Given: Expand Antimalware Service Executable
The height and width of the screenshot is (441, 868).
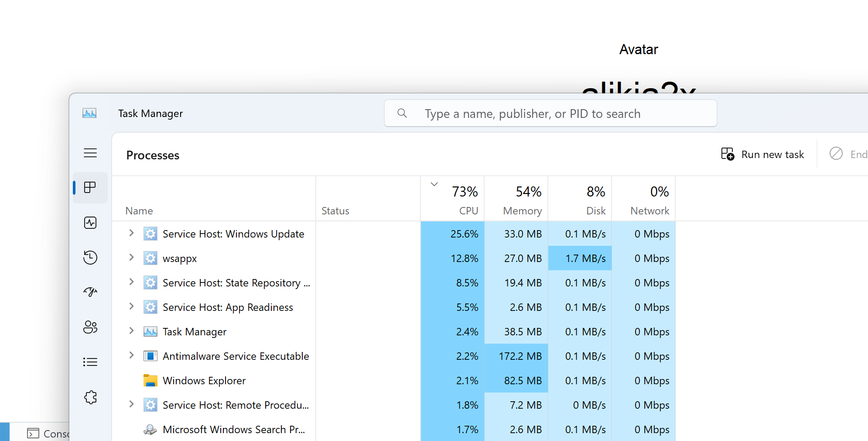Looking at the screenshot, I should tap(131, 356).
